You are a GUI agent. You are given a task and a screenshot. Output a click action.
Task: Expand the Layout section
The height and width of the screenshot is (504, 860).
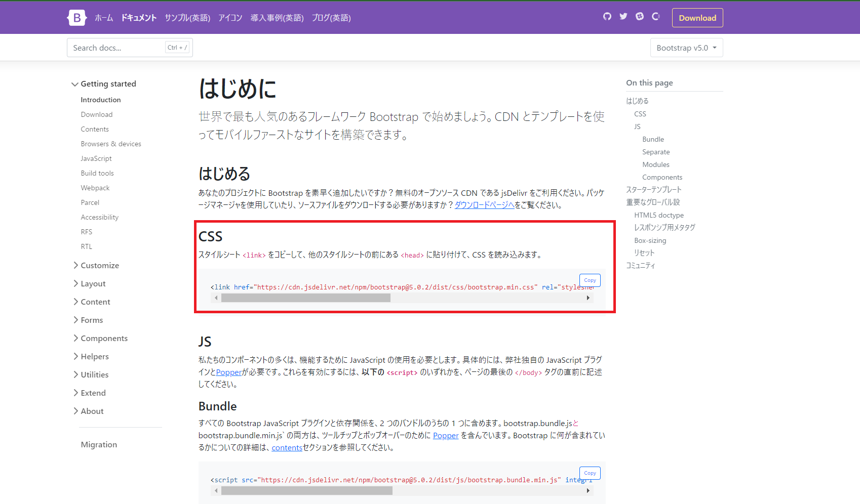coord(89,283)
